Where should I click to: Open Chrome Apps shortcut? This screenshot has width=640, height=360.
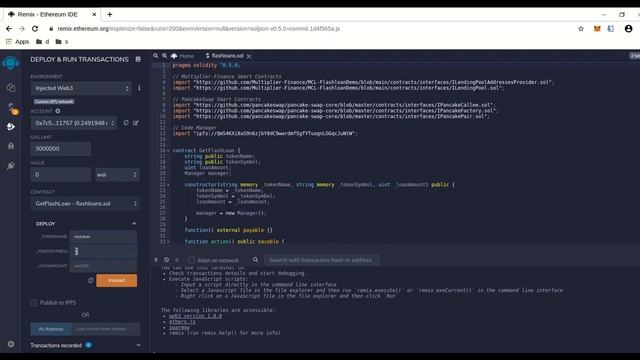(17, 42)
